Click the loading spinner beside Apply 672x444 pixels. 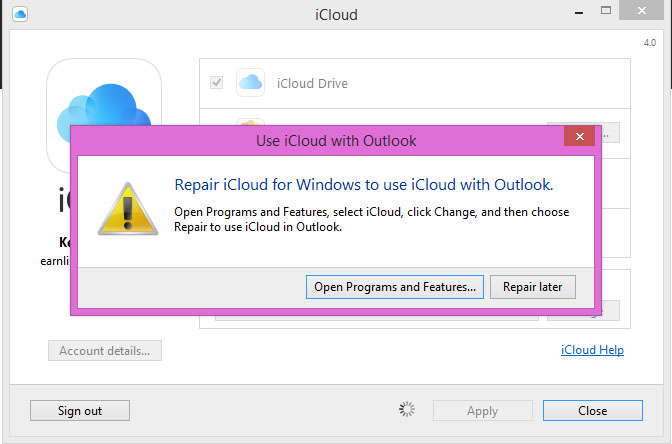click(406, 410)
